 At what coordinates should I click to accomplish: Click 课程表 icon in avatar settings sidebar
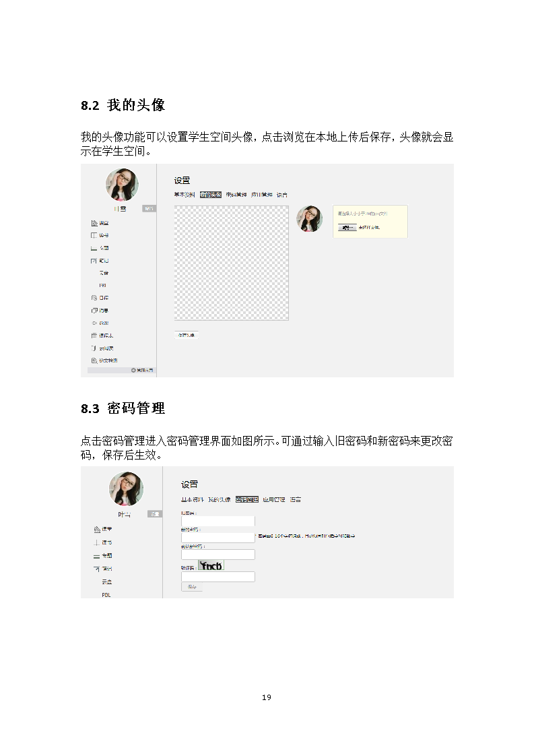pos(94,336)
